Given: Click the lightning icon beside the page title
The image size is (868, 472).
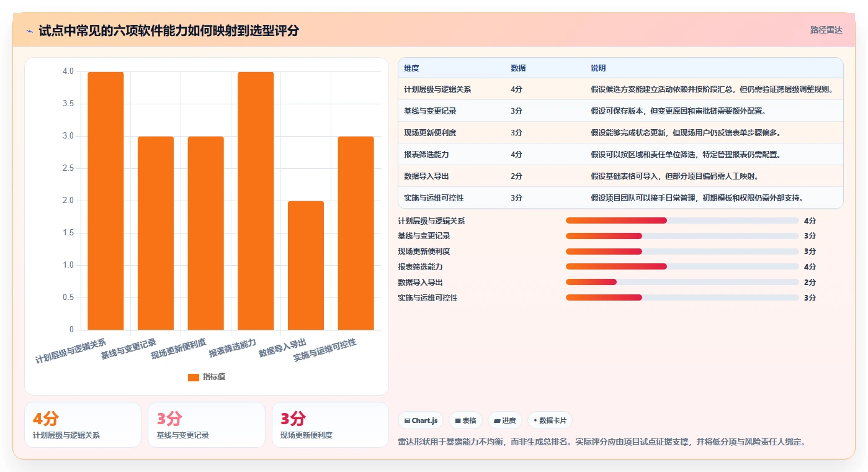Looking at the screenshot, I should tap(30, 31).
